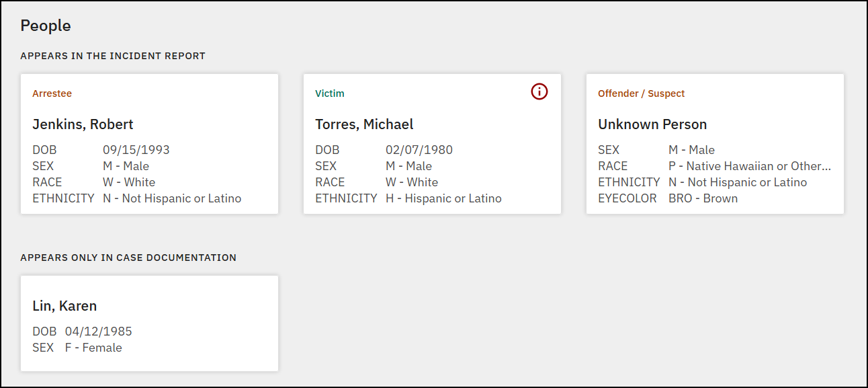Viewport: 868px width, 388px height.
Task: Click 'BRO - Brown' eye color value
Action: (x=703, y=198)
